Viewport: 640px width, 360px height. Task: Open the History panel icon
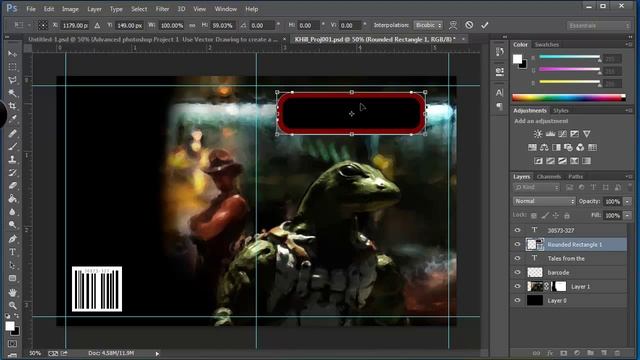point(500,52)
